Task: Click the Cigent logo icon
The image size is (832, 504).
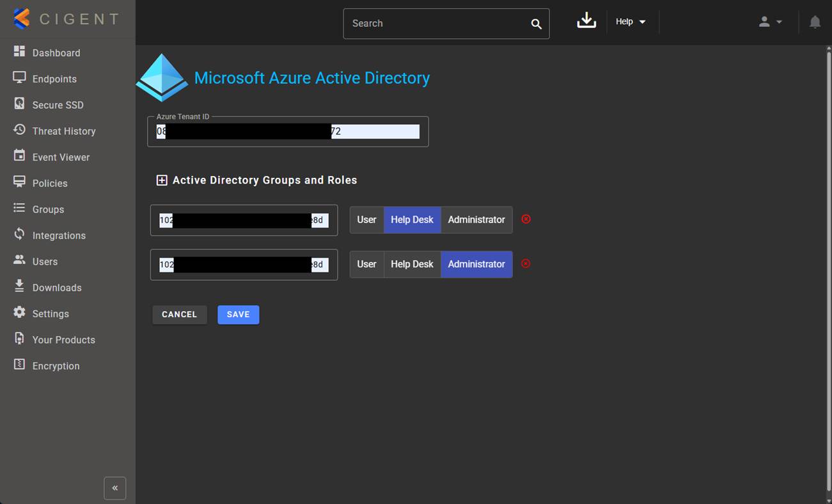Action: pos(22,19)
